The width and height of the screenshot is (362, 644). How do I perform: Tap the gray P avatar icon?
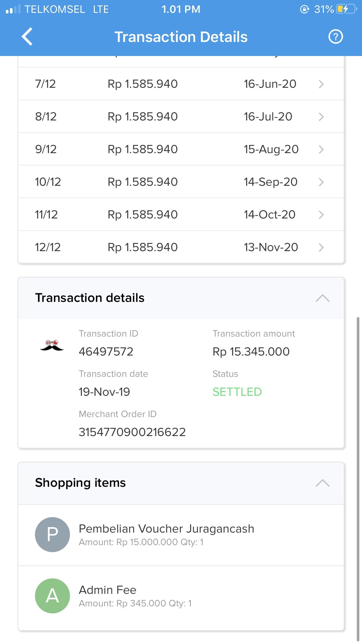(x=52, y=534)
